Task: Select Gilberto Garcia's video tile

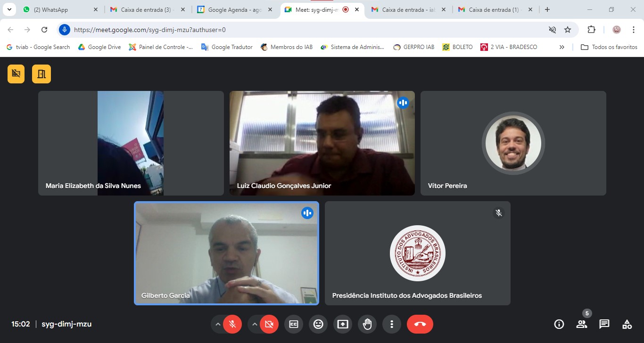Action: pos(226,253)
